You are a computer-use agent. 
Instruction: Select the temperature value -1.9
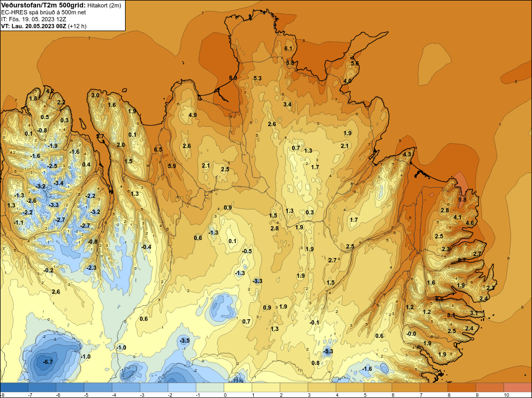click(x=53, y=146)
